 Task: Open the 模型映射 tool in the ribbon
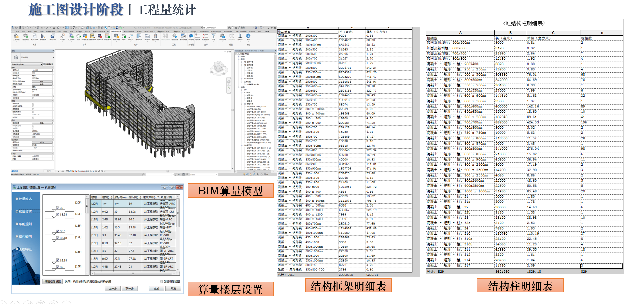click(x=26, y=37)
